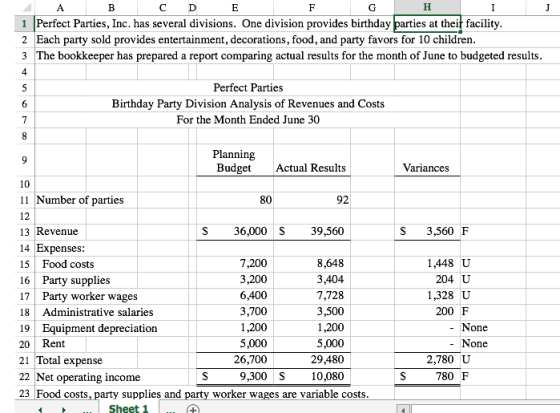The image size is (560, 413).
Task: Select net operating income variance 780
Action: 427,377
